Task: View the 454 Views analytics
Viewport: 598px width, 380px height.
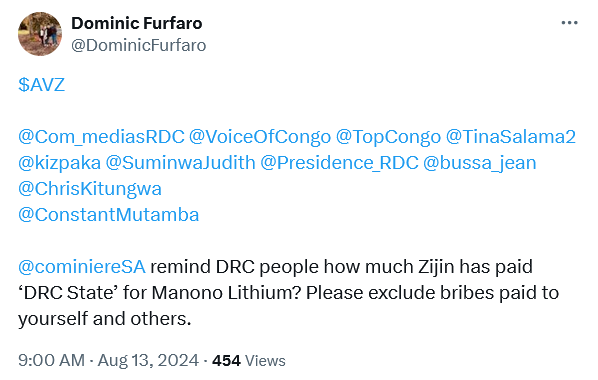Action: [x=249, y=360]
